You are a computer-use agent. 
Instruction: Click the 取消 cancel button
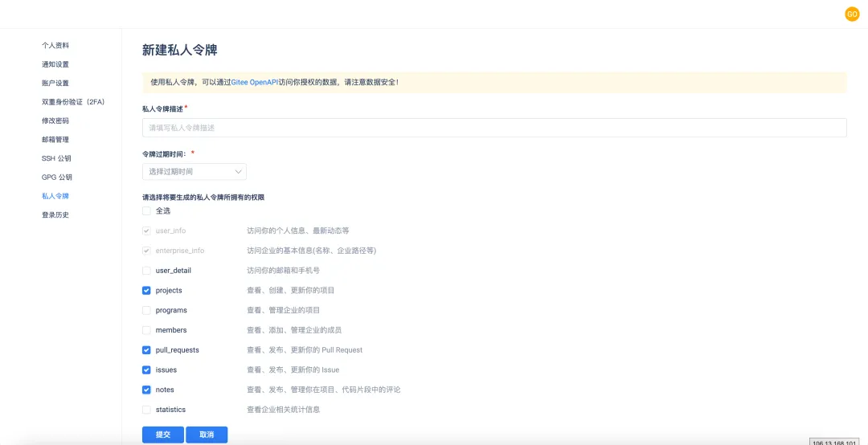click(x=207, y=435)
